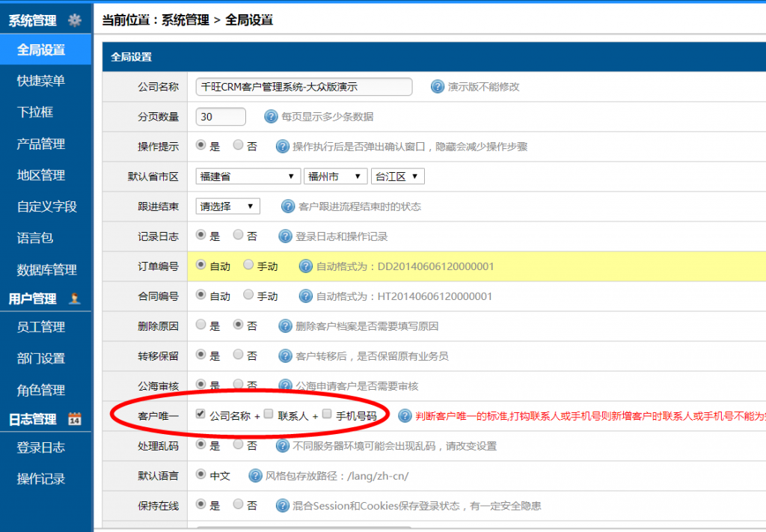Click the help icon in 订单编号 row
This screenshot has height=532, width=766.
[305, 266]
